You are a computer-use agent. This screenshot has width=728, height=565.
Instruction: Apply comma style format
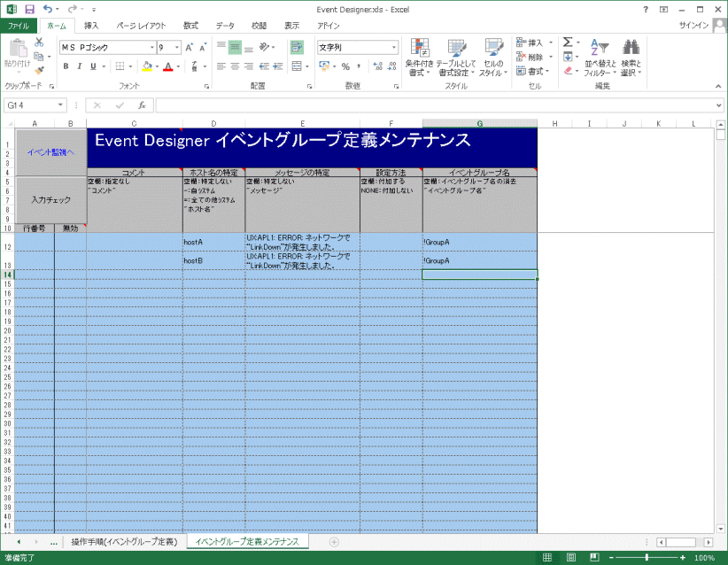click(359, 66)
